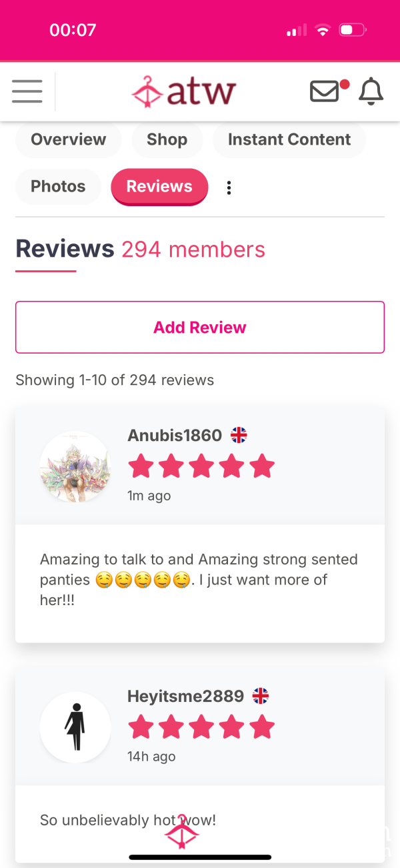The width and height of the screenshot is (400, 868).
Task: Open the Anubis1860 username link
Action: click(175, 436)
